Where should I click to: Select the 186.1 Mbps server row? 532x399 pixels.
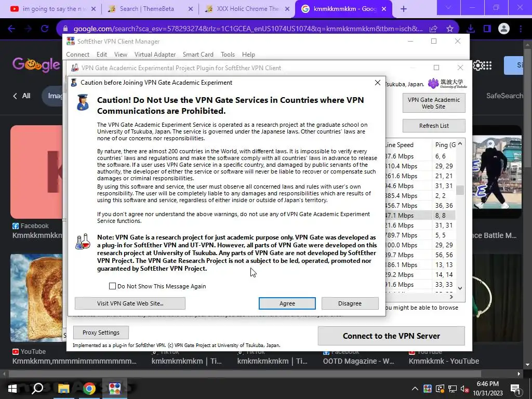point(420,264)
